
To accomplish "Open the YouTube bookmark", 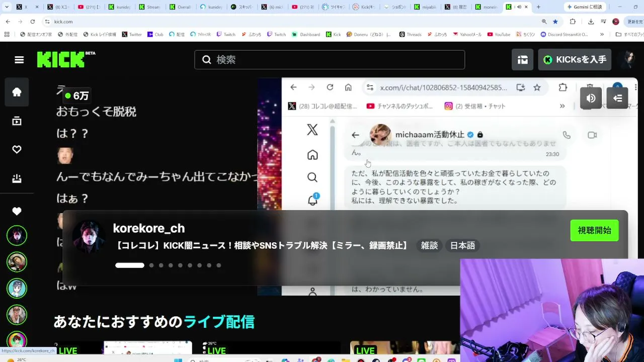I will (499, 35).
